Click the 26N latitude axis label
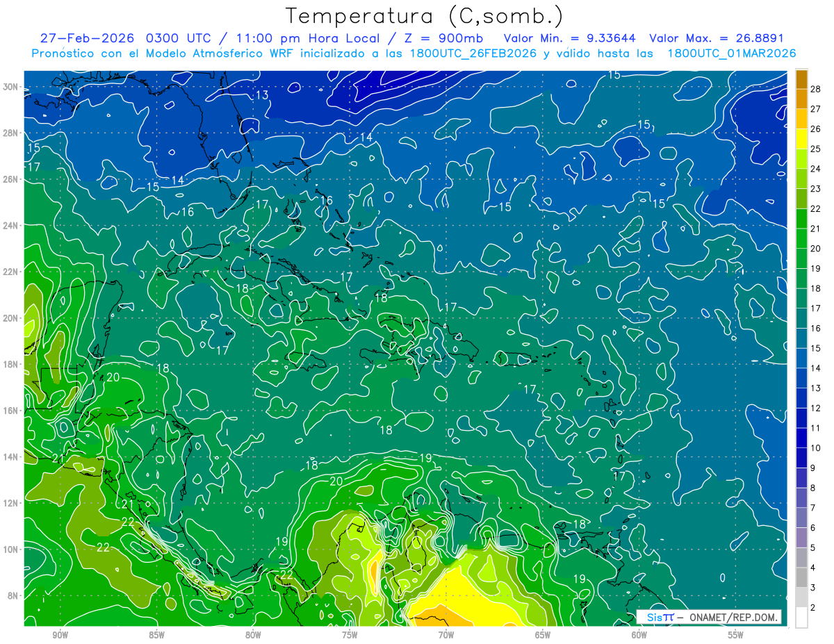 coord(11,179)
